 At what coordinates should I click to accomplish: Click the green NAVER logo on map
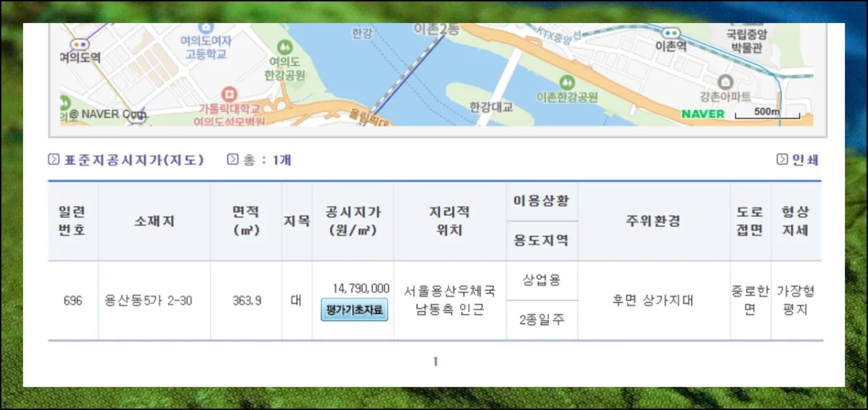[702, 114]
